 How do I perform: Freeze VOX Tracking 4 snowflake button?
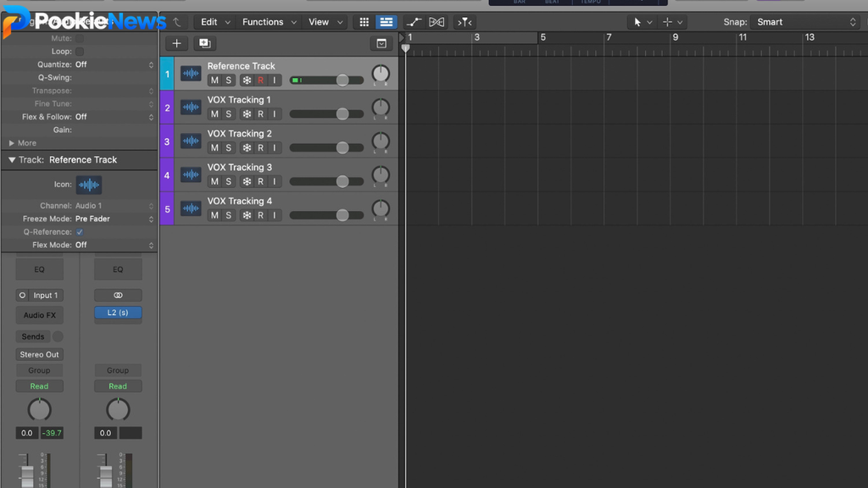pos(247,215)
